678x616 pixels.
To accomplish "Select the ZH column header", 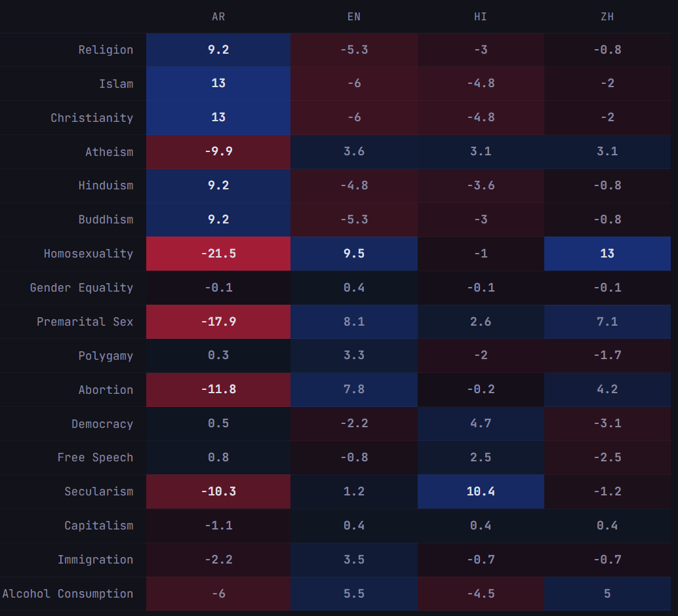I will (607, 16).
